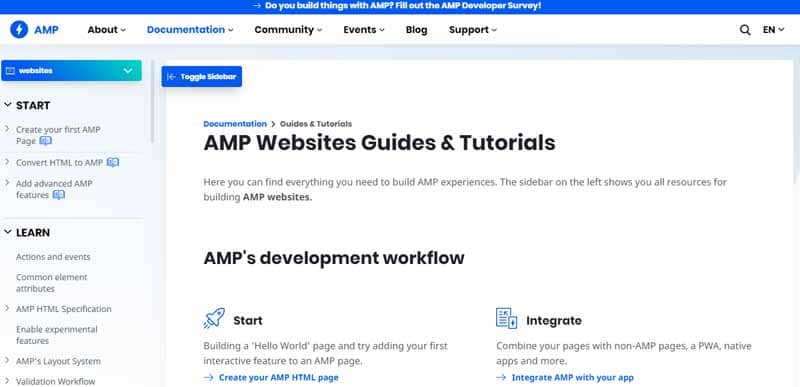Follow Create your AMP HTML page link
The height and width of the screenshot is (387, 800).
(x=279, y=378)
